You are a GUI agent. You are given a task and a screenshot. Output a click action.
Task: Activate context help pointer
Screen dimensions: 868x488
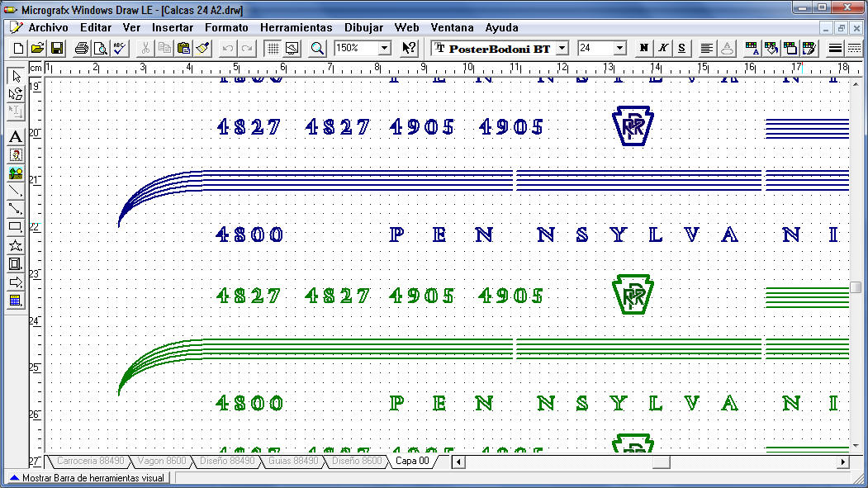coord(409,48)
